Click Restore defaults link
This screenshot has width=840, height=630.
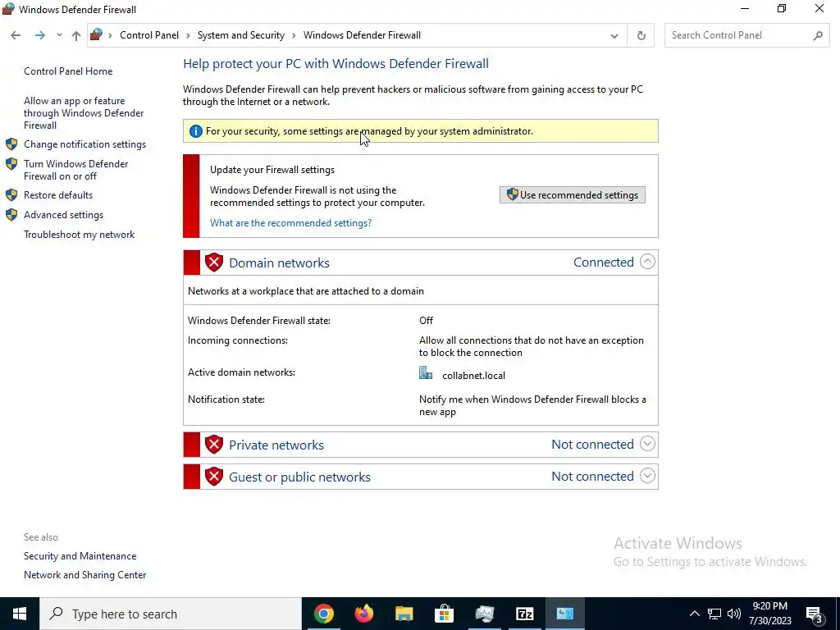[58, 195]
